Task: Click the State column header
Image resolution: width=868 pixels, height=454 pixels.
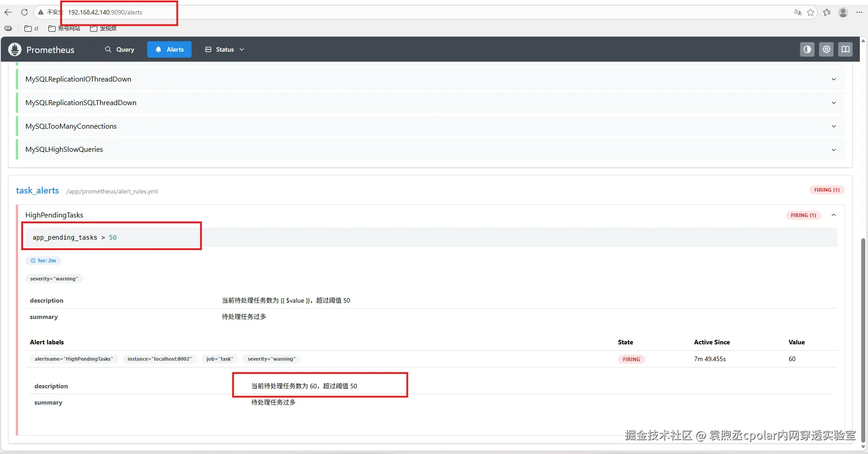Action: tap(625, 342)
